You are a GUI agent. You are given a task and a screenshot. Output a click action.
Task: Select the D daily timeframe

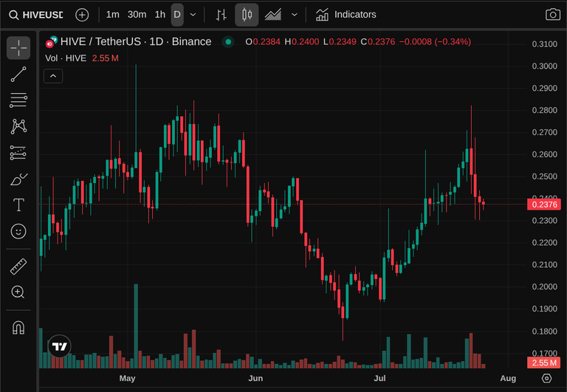click(177, 15)
